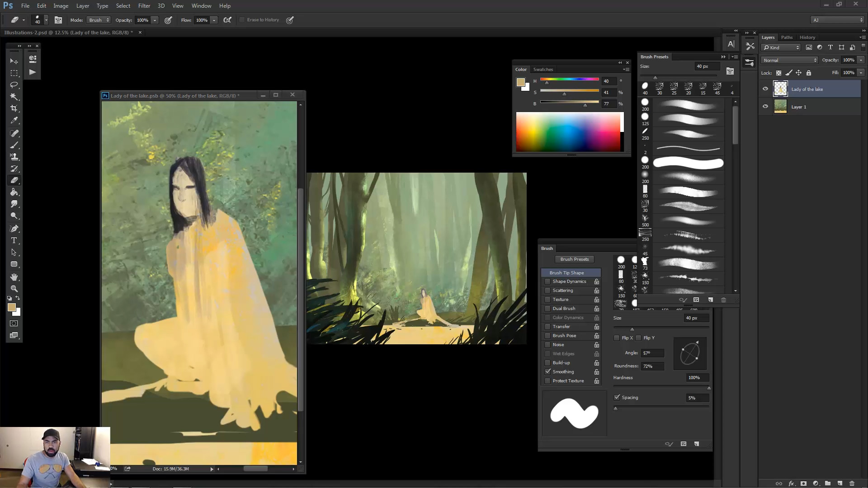Open the brush preset picker arrow
Screen dimensions: 868x488
coord(46,20)
